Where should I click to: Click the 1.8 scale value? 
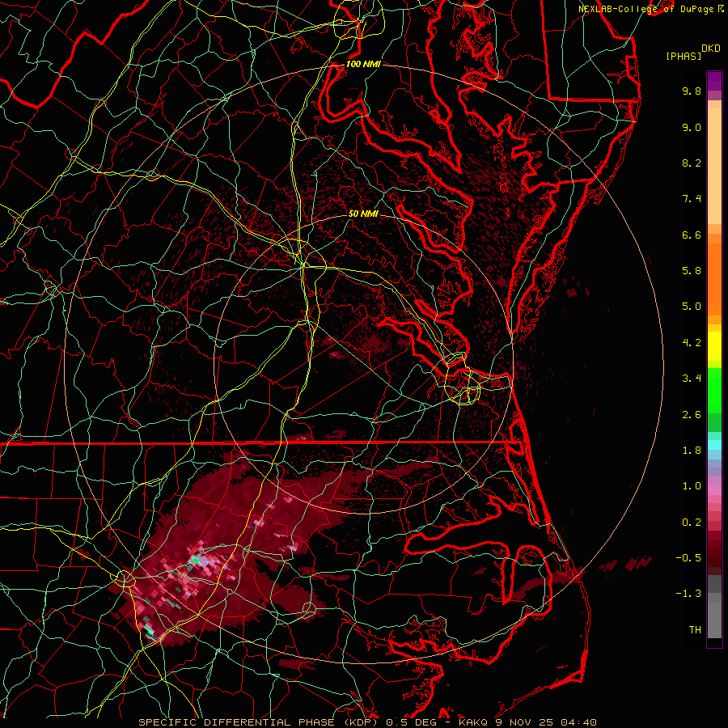692,451
